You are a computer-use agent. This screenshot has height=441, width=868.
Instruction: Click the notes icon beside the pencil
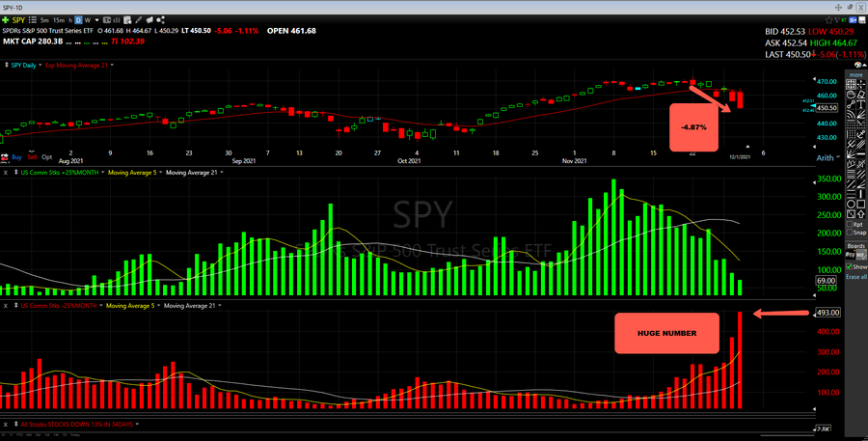click(x=149, y=20)
